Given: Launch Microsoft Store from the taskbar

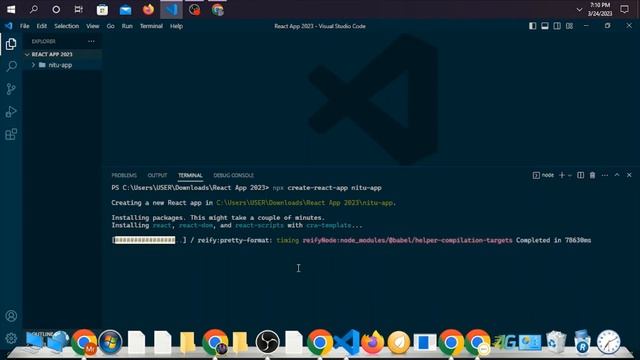Looking at the screenshot, I should (x=102, y=9).
